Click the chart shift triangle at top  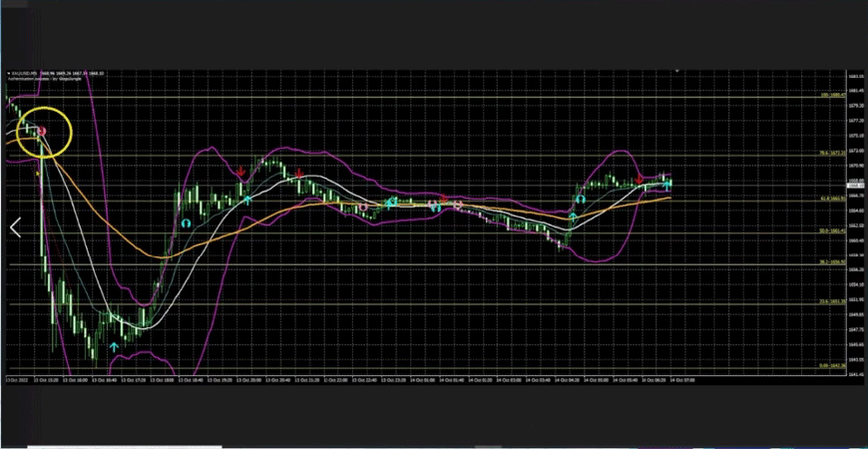click(x=677, y=71)
